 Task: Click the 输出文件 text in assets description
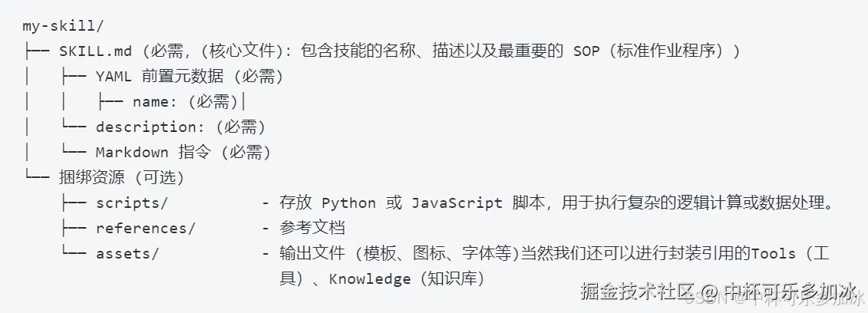pyautogui.click(x=305, y=253)
